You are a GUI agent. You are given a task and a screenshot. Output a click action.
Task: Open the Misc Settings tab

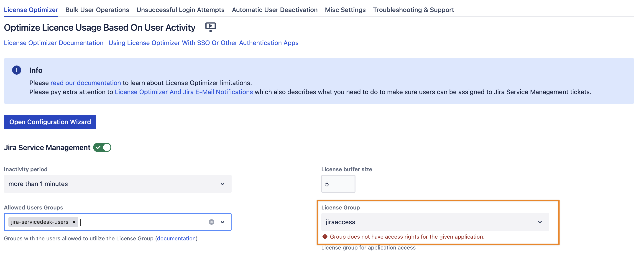pos(345,10)
